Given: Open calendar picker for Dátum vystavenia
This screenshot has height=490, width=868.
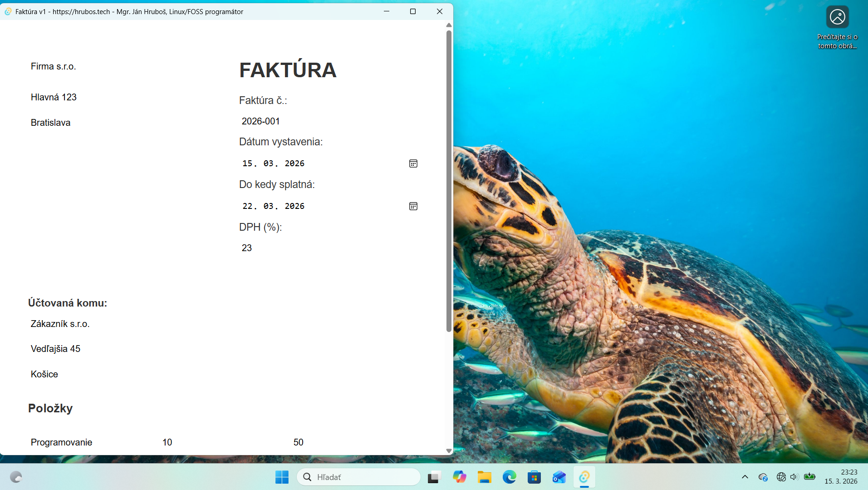Looking at the screenshot, I should click(413, 163).
